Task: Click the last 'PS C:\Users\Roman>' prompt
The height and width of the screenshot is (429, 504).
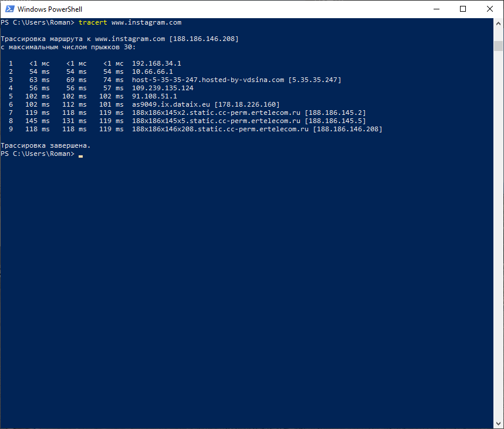Action: 38,154
